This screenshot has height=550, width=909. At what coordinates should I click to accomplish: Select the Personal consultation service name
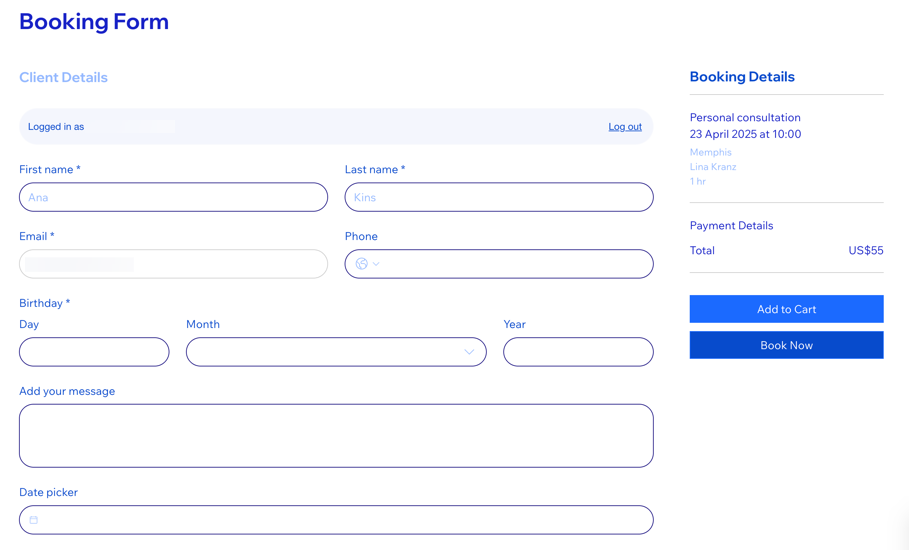point(745,117)
